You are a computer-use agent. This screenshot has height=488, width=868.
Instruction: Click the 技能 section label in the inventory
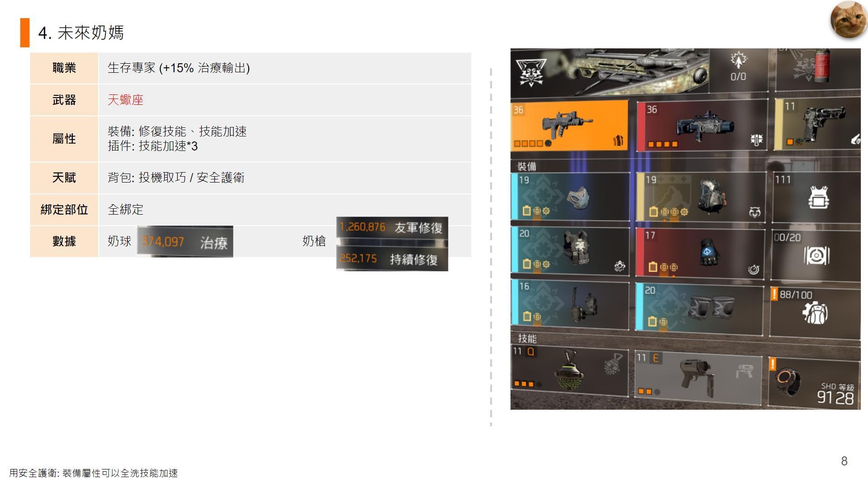[x=527, y=338]
